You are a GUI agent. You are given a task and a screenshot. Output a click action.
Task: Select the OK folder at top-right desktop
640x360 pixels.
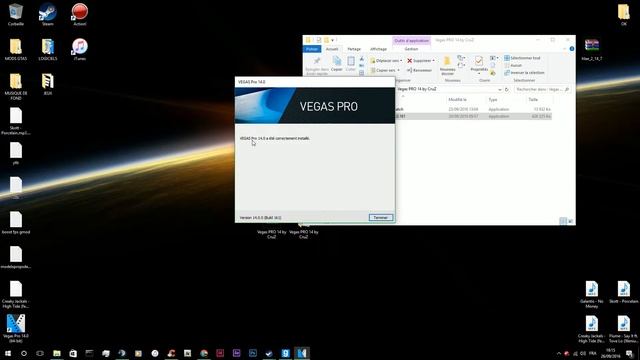[624, 15]
